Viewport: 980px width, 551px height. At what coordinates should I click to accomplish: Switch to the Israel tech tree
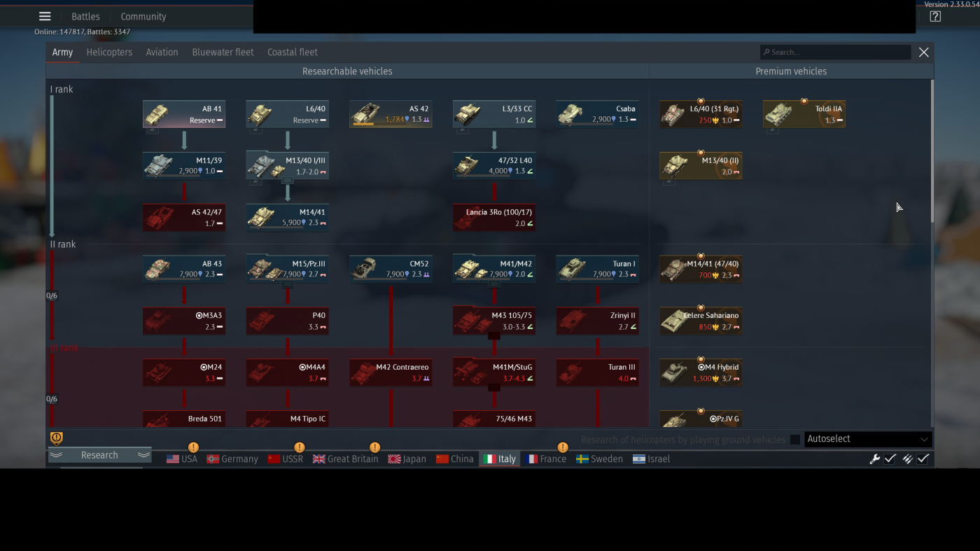click(651, 459)
